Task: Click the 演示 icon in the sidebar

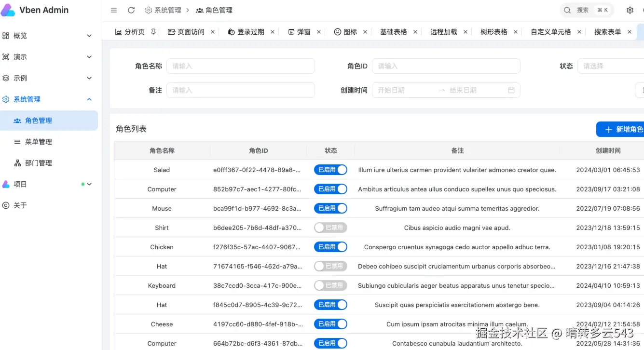Action: 6,57
